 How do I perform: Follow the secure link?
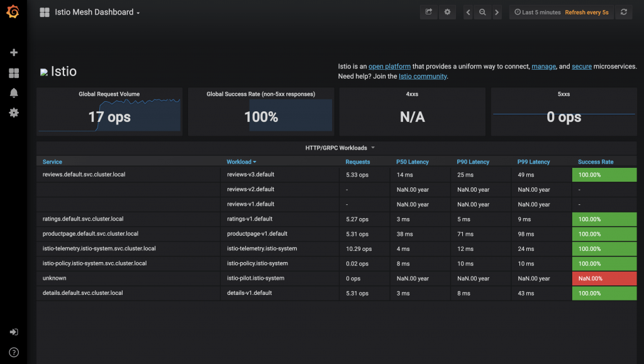[x=582, y=67]
